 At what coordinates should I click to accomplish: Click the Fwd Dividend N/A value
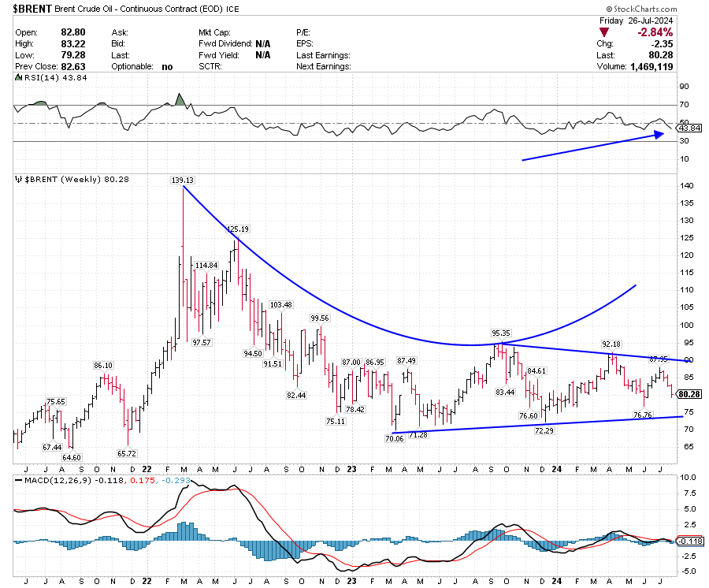click(x=262, y=44)
